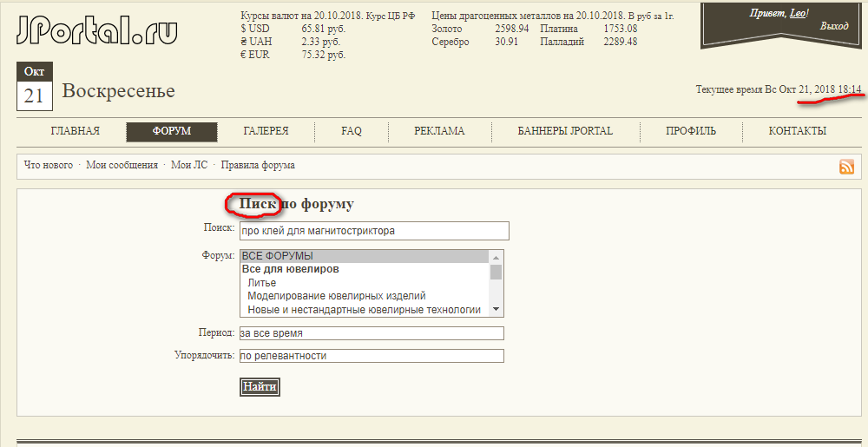Click the 'Воскресенье' day heading
This screenshot has height=447, width=868.
[x=118, y=91]
